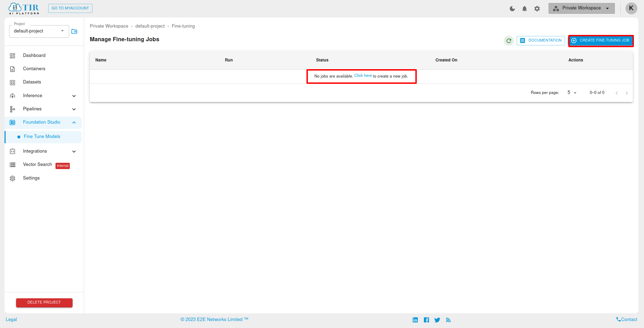Click the 2023 E2E Networks Limited link
The height and width of the screenshot is (328, 644).
[x=214, y=320]
